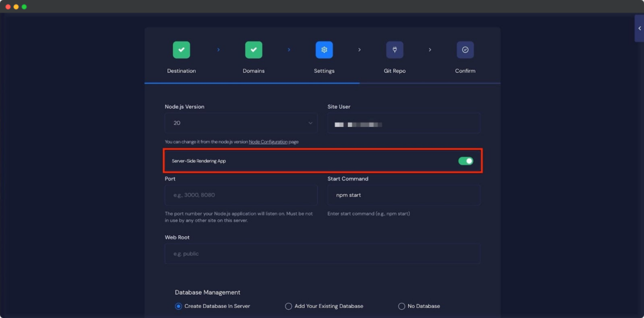This screenshot has height=318, width=644.
Task: Select the No Database radio button
Action: click(x=402, y=306)
